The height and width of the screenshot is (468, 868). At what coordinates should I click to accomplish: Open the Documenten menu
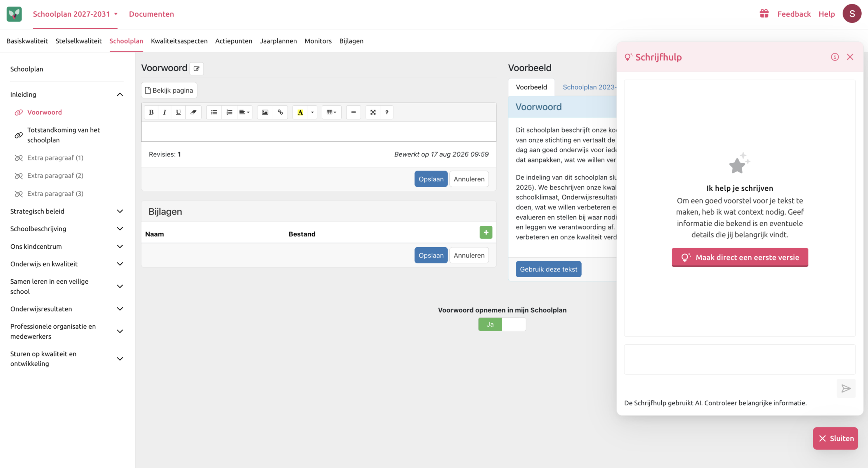tap(151, 14)
